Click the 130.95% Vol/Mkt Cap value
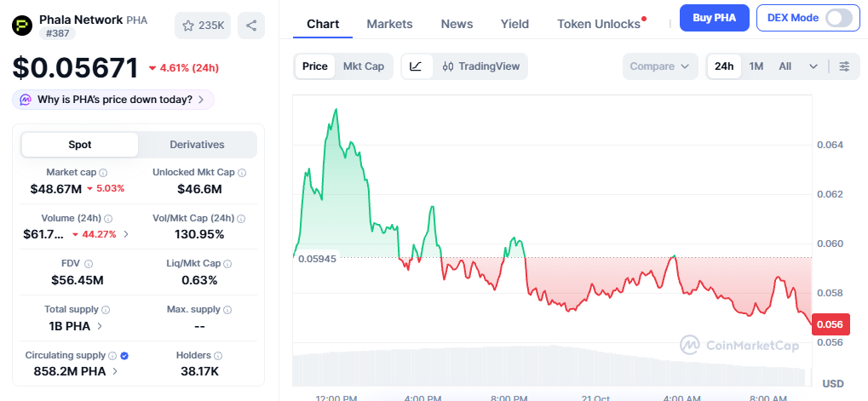The image size is (868, 401). pos(199,234)
